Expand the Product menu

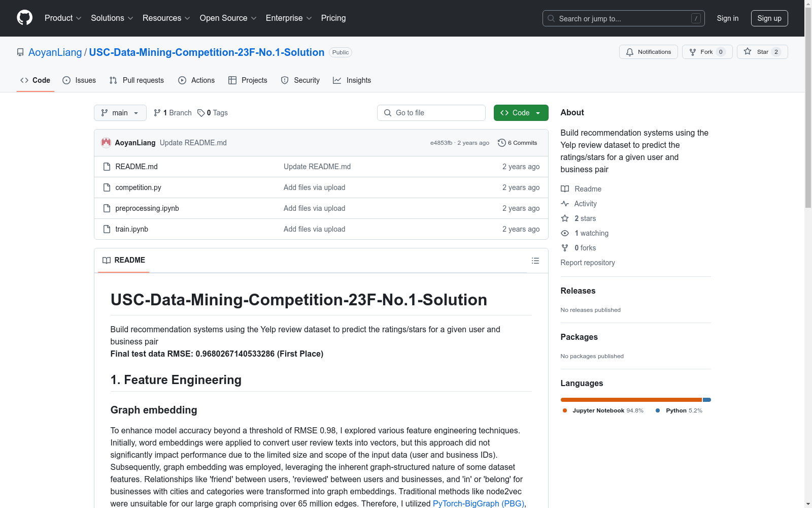pos(63,18)
